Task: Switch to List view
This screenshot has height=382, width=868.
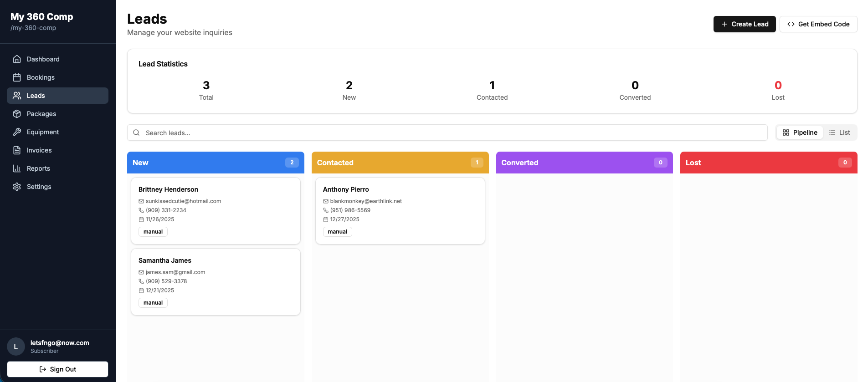Action: click(x=839, y=132)
